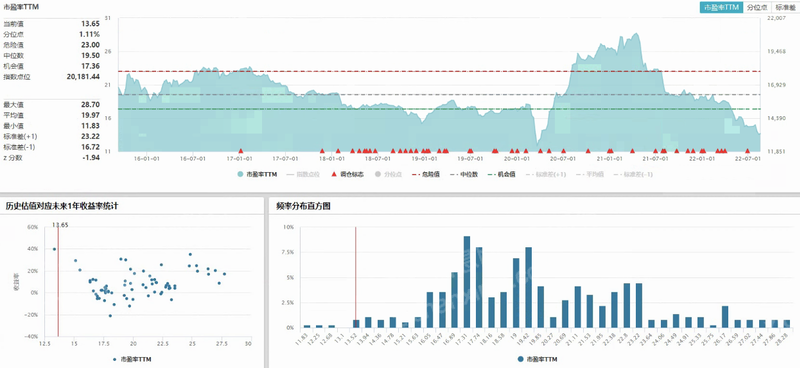Enable the 标准差(+1) legend line
The height and width of the screenshot is (368, 800).
pyautogui.click(x=545, y=174)
